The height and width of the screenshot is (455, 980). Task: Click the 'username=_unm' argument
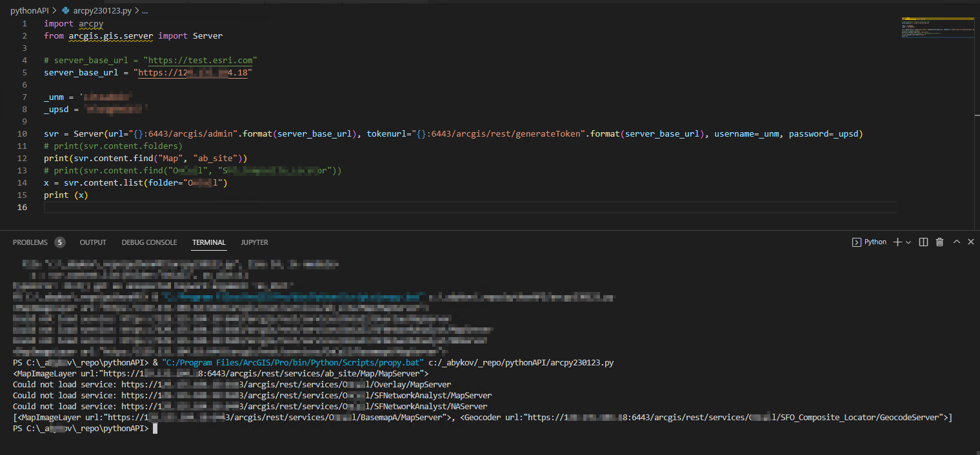pyautogui.click(x=746, y=134)
